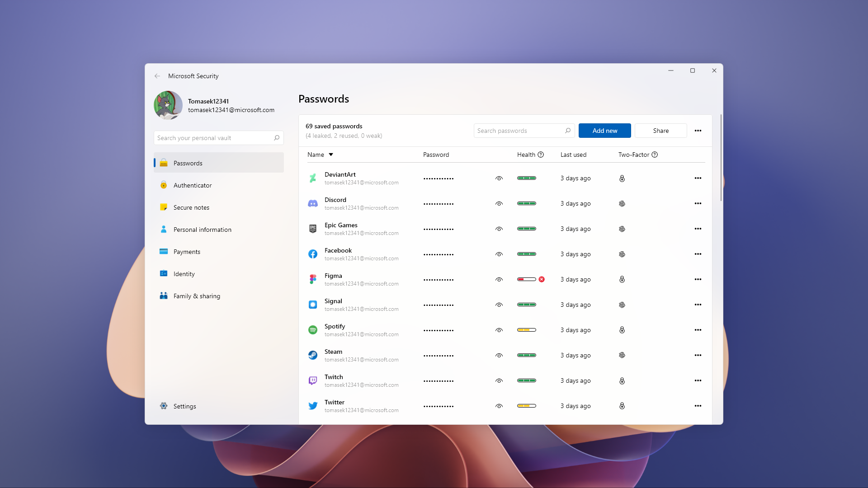Click Search your personal vault field

[x=219, y=138]
